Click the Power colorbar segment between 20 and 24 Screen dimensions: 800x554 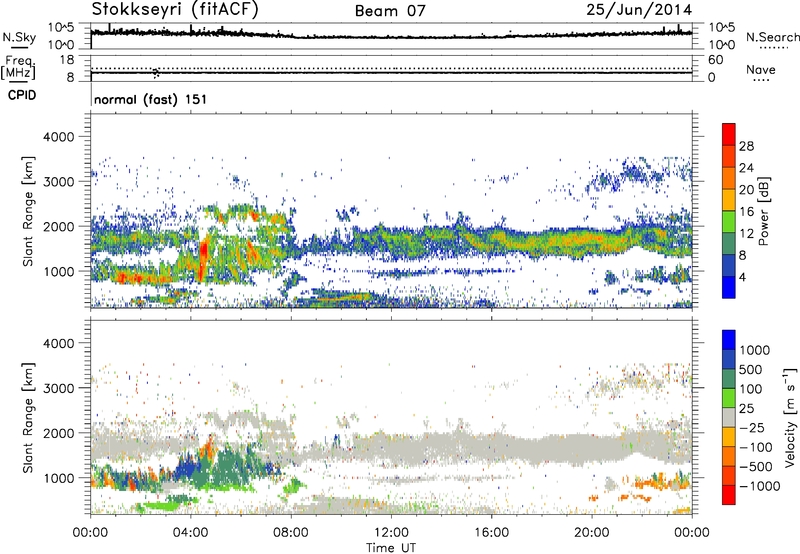729,178
